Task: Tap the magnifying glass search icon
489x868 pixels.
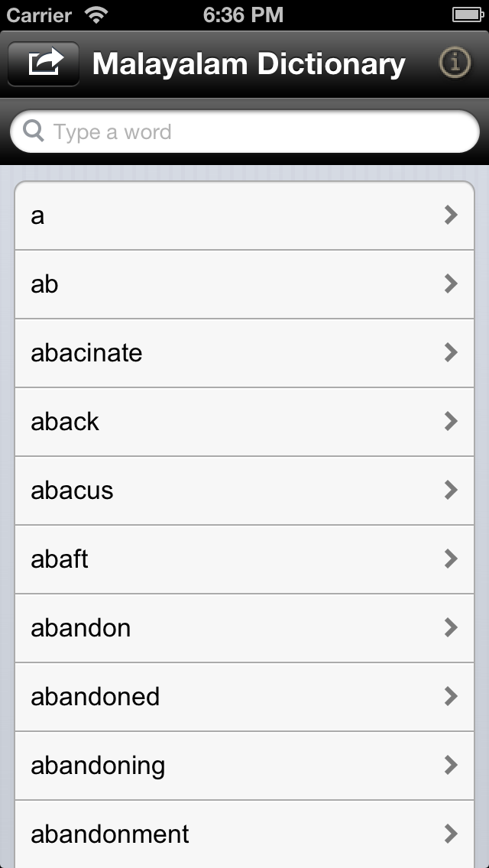Action: (x=34, y=131)
